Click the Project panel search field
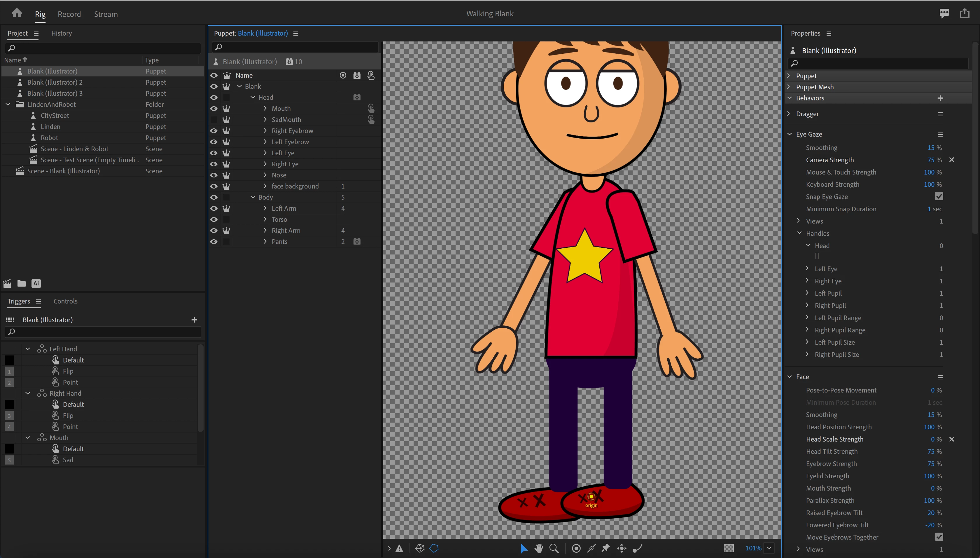 point(104,48)
